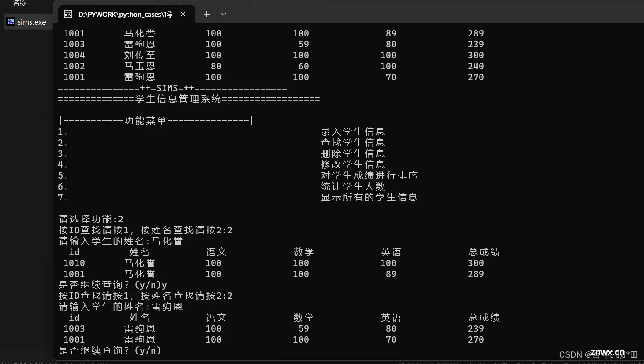This screenshot has width=644, height=364.
Task: Close the D:\PYWORK\python_cases terminal tab
Action: tap(183, 15)
